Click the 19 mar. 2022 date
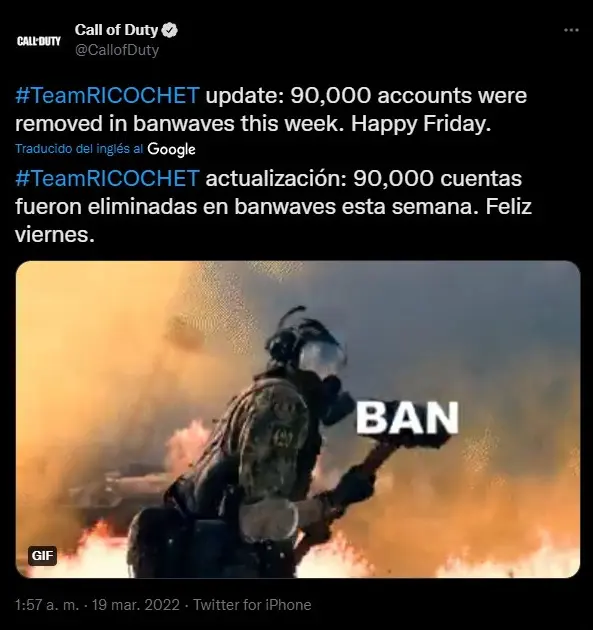The width and height of the screenshot is (593, 630). click(136, 605)
